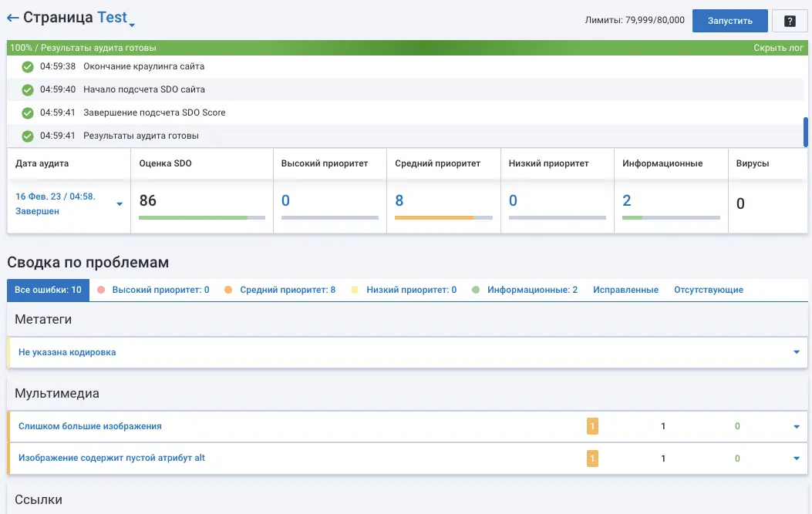Viewport: 812px width, 514px height.
Task: Click the Скрыть лог link
Action: [780, 48]
